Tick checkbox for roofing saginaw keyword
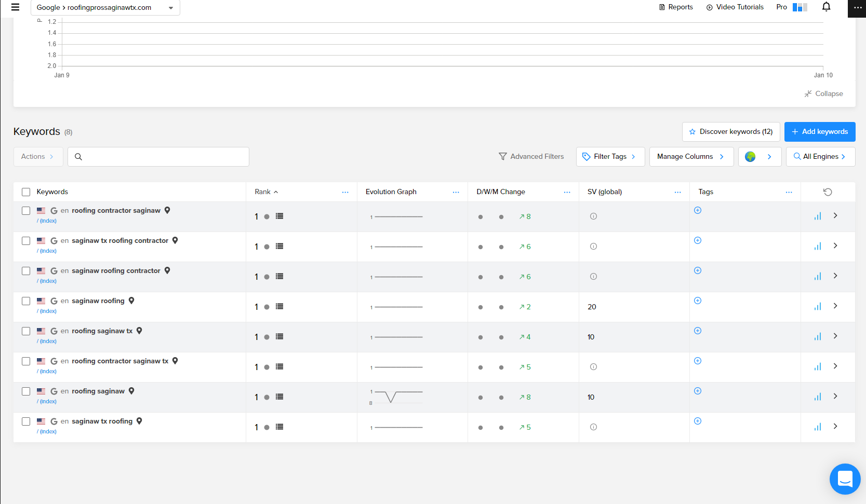The image size is (866, 504). 26,391
